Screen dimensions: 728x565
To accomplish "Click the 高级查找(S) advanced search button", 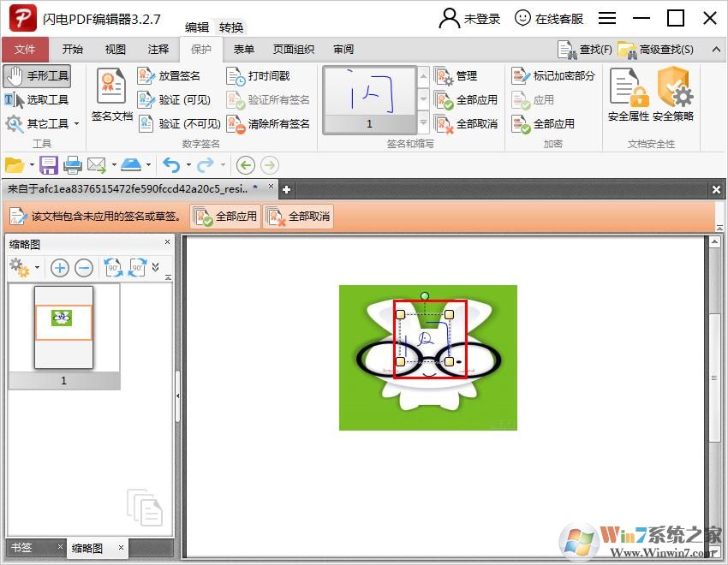I will [x=656, y=50].
